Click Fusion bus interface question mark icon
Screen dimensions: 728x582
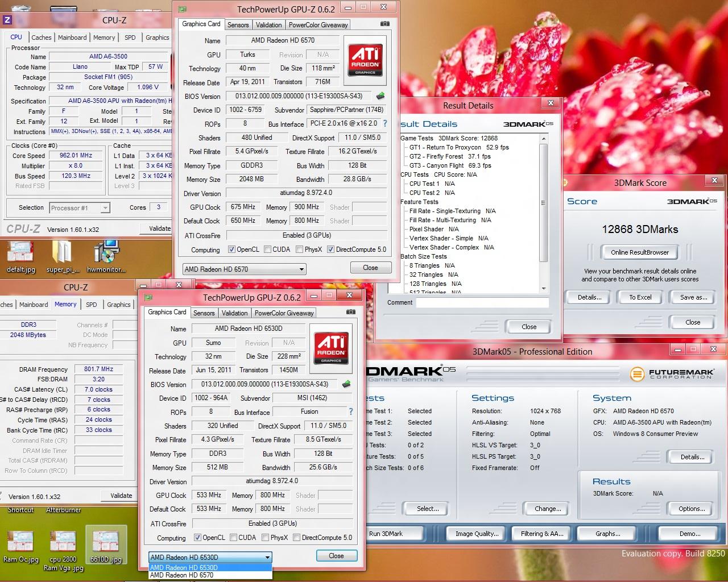point(351,411)
